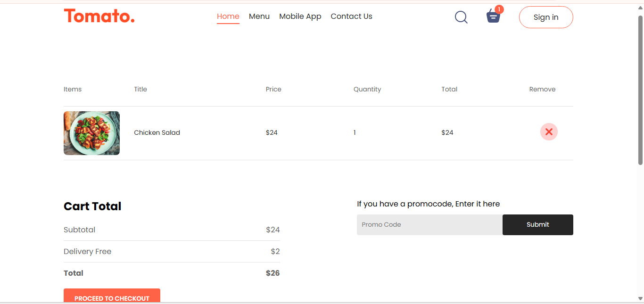Click the scrollbar down arrow
This screenshot has height=304, width=644.
(640, 298)
